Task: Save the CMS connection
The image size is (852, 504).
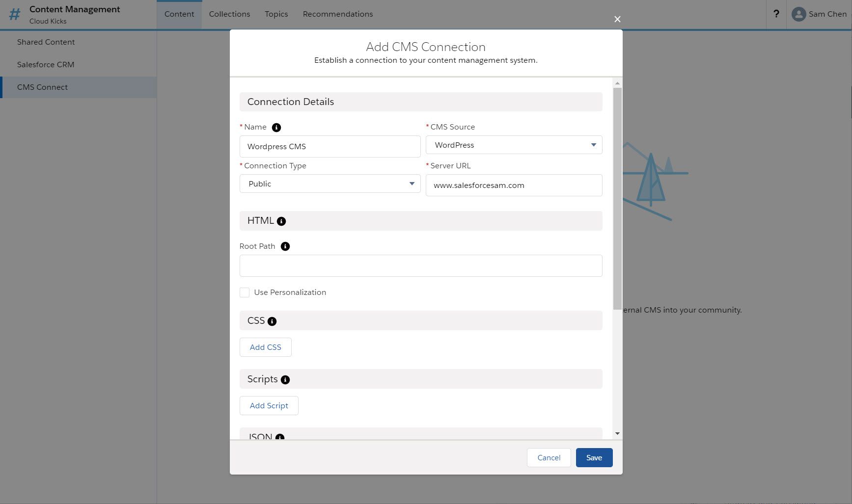Action: (594, 458)
